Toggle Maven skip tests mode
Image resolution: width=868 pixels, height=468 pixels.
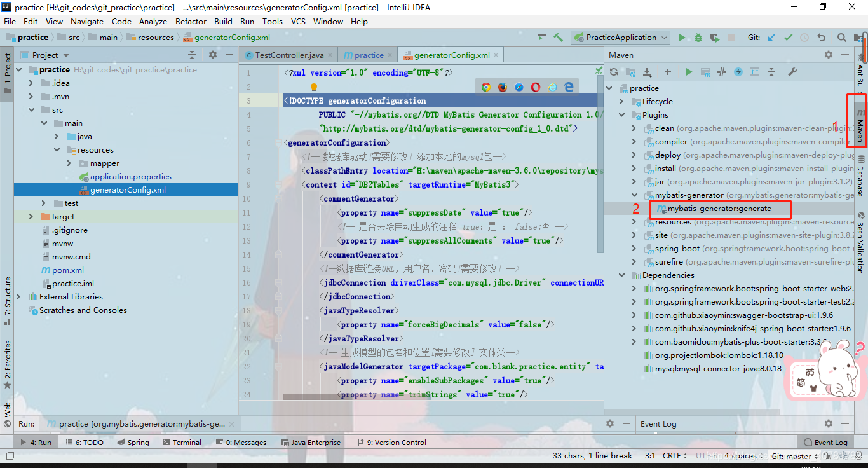pos(738,72)
